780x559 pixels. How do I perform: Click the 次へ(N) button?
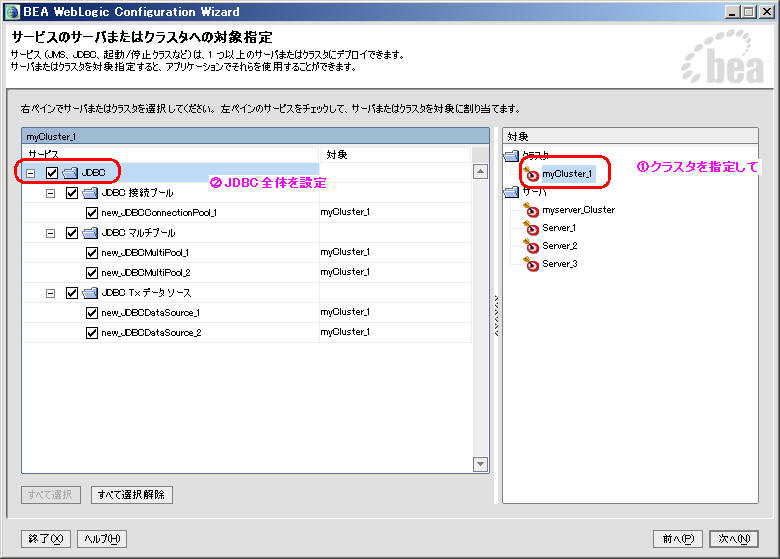(735, 539)
